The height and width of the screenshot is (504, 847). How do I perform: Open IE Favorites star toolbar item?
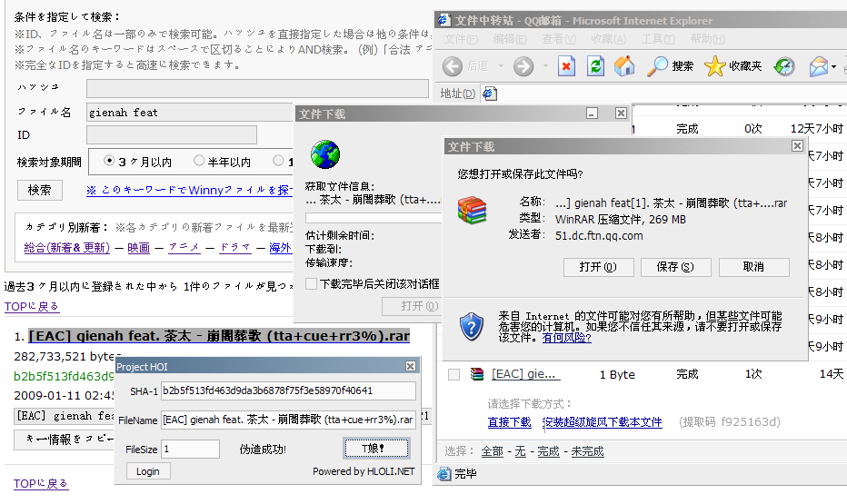point(733,66)
